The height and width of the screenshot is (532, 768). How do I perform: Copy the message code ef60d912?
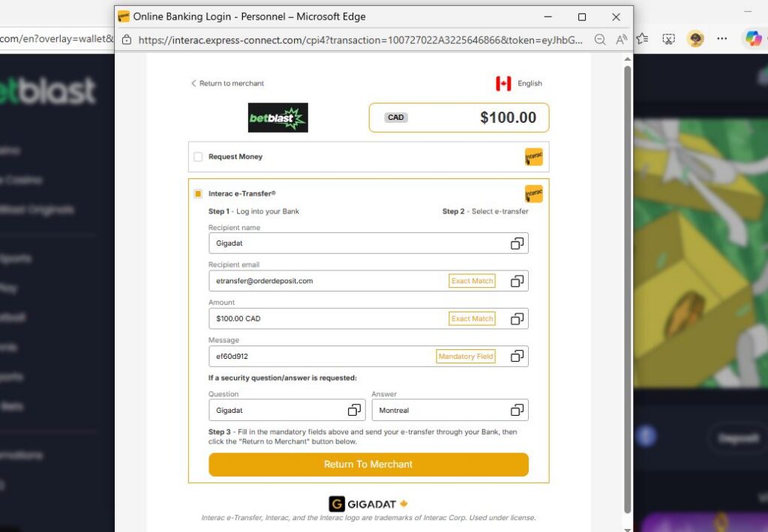[517, 357]
